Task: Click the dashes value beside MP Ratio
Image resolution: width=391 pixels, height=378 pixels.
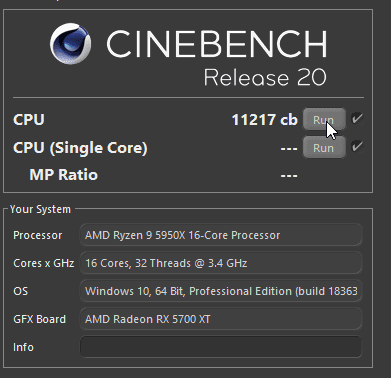Action: (289, 175)
